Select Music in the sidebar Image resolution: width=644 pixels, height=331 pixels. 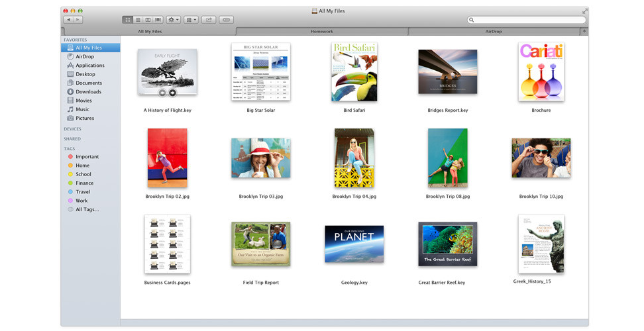82,109
